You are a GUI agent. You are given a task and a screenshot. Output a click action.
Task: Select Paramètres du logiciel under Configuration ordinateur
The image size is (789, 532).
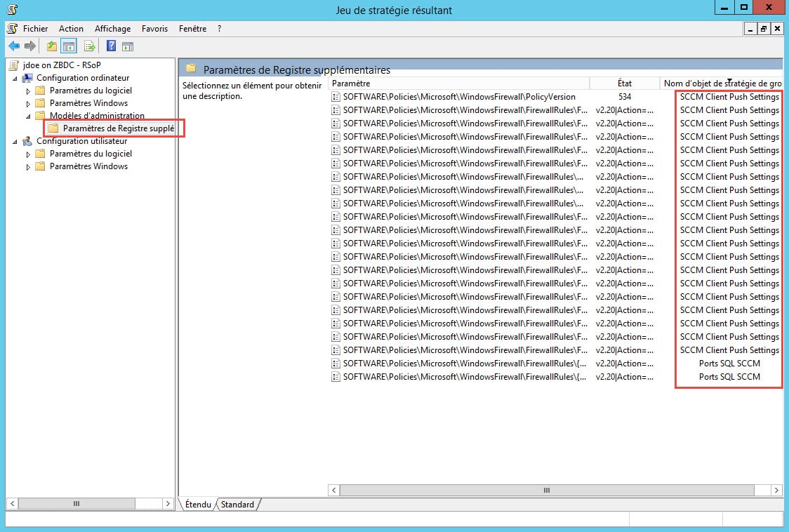coord(91,91)
